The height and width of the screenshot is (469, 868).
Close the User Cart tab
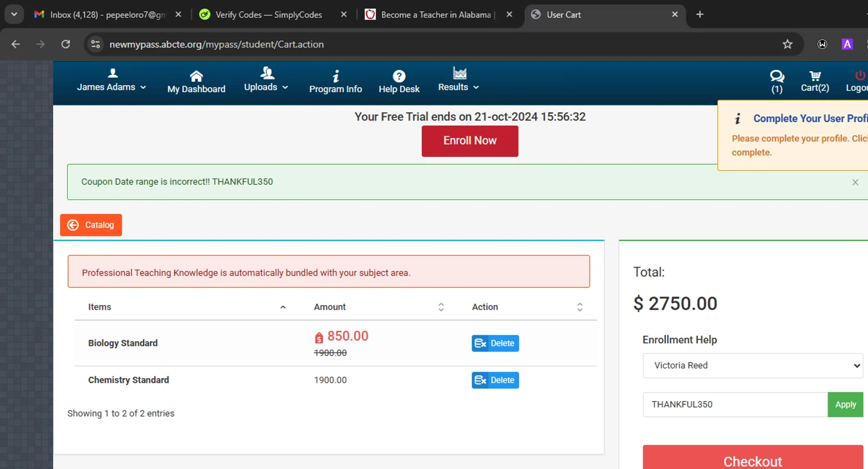[x=675, y=14]
